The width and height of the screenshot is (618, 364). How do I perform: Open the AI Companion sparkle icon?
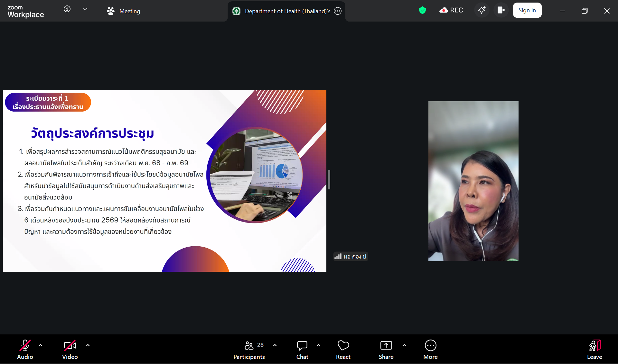tap(482, 10)
